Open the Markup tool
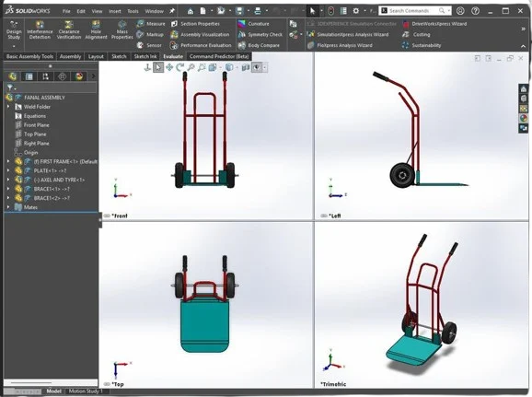The image size is (532, 397). coord(150,34)
